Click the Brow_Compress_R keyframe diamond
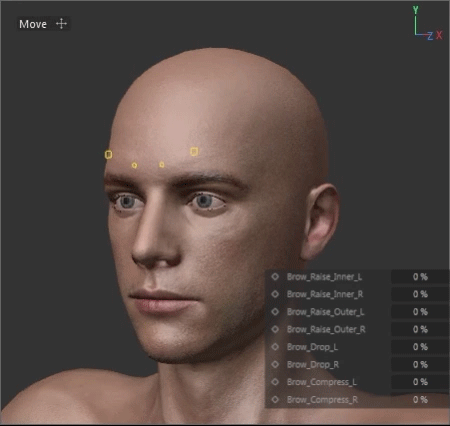 [275, 399]
